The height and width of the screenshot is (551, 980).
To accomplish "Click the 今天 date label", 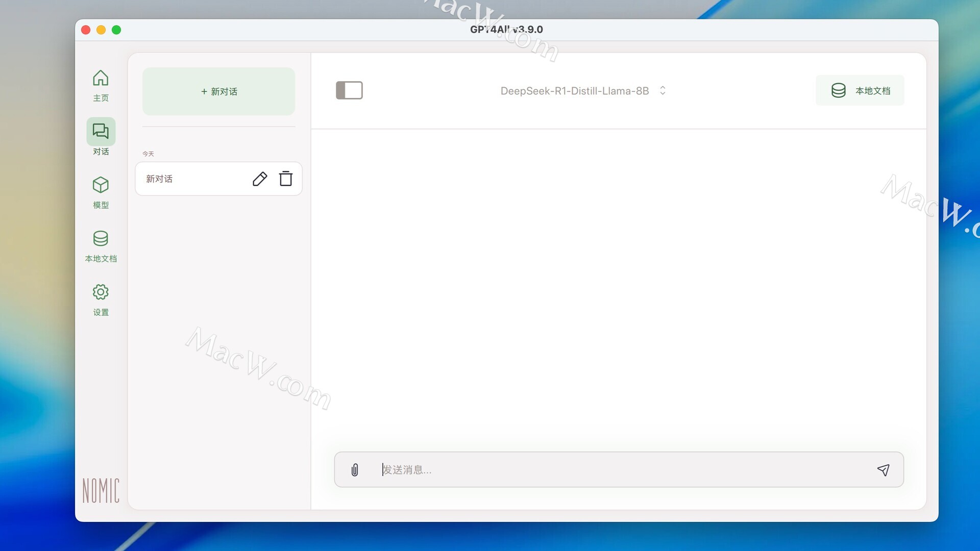I will pos(148,154).
